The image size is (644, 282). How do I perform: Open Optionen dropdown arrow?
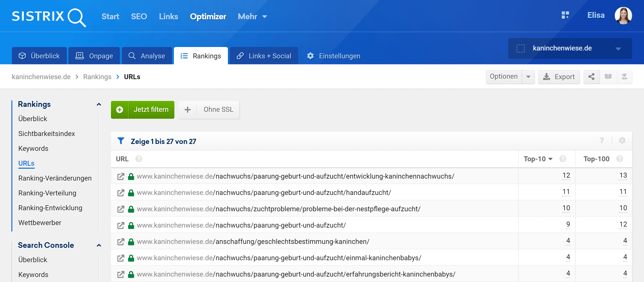pos(528,77)
